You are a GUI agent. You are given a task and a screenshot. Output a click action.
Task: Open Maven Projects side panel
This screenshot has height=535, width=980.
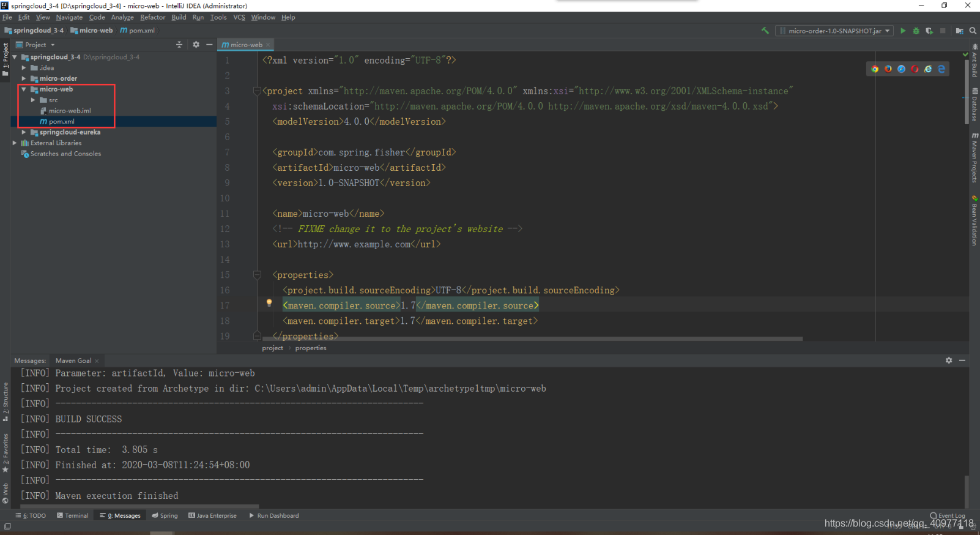(x=974, y=157)
